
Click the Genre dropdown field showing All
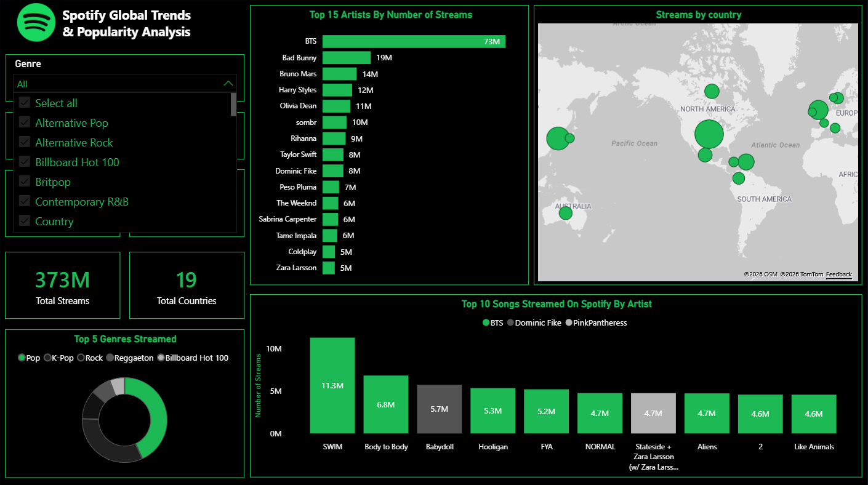(x=125, y=84)
